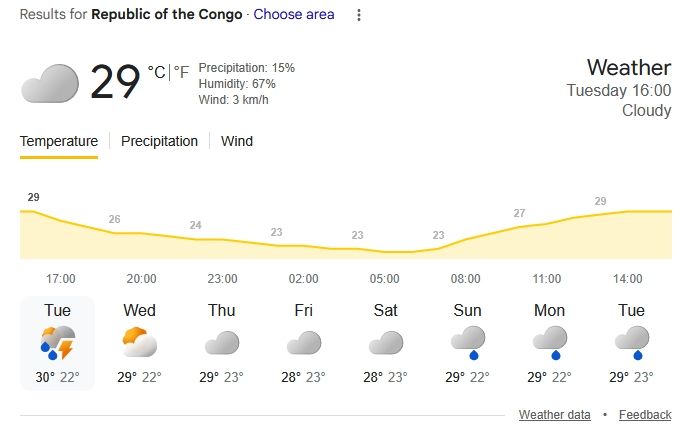Click the 20:00 time label on chart
The image size is (689, 436).
click(x=141, y=278)
